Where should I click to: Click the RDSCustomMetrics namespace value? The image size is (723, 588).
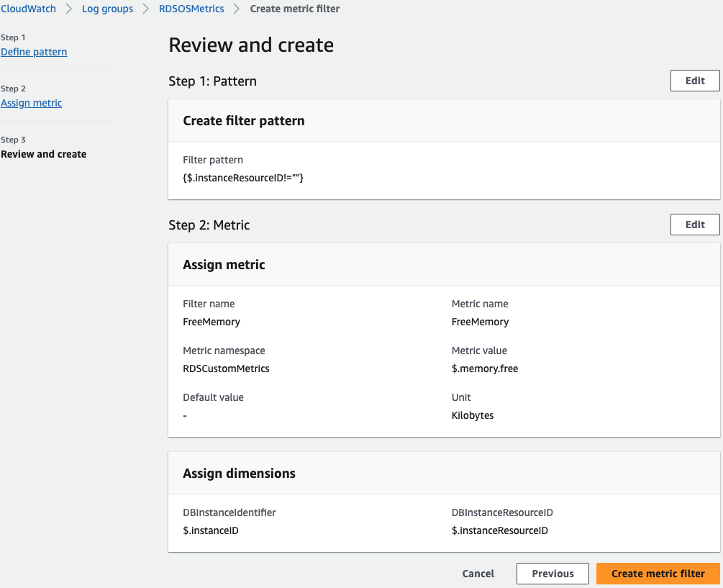(227, 368)
